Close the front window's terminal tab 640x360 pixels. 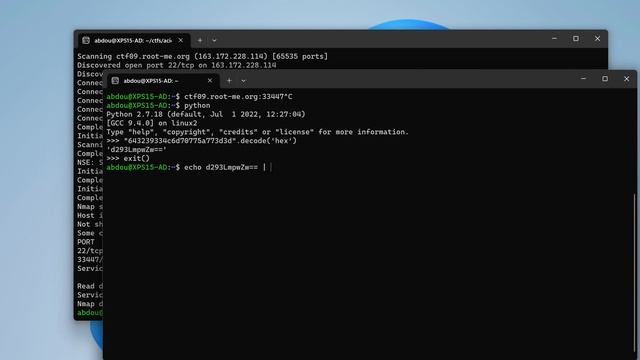coord(210,81)
